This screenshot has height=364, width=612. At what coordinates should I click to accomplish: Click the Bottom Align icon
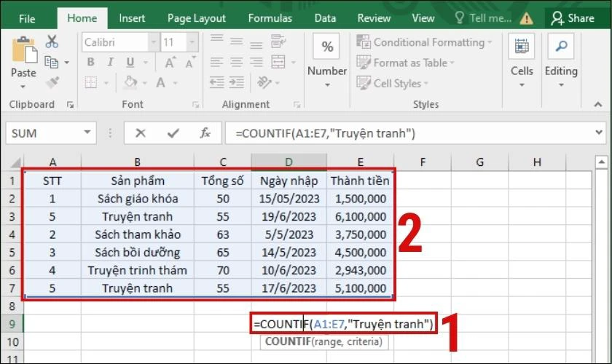coord(256,44)
